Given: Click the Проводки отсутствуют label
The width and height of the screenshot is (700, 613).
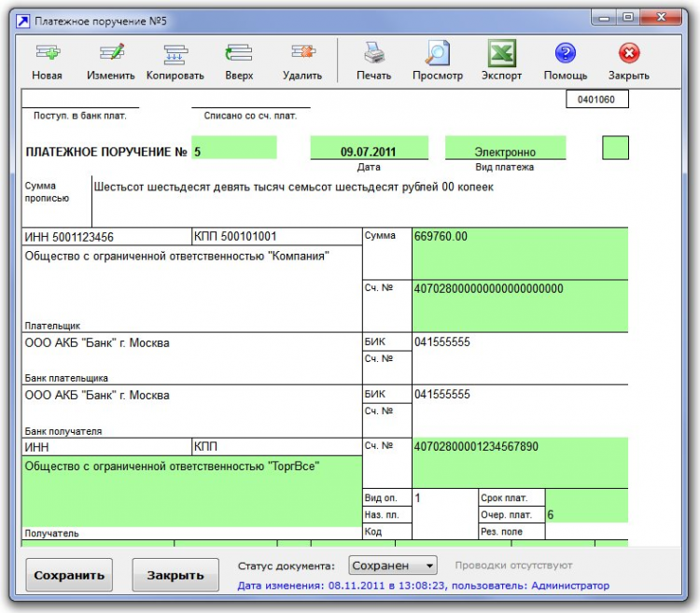Looking at the screenshot, I should point(513,565).
